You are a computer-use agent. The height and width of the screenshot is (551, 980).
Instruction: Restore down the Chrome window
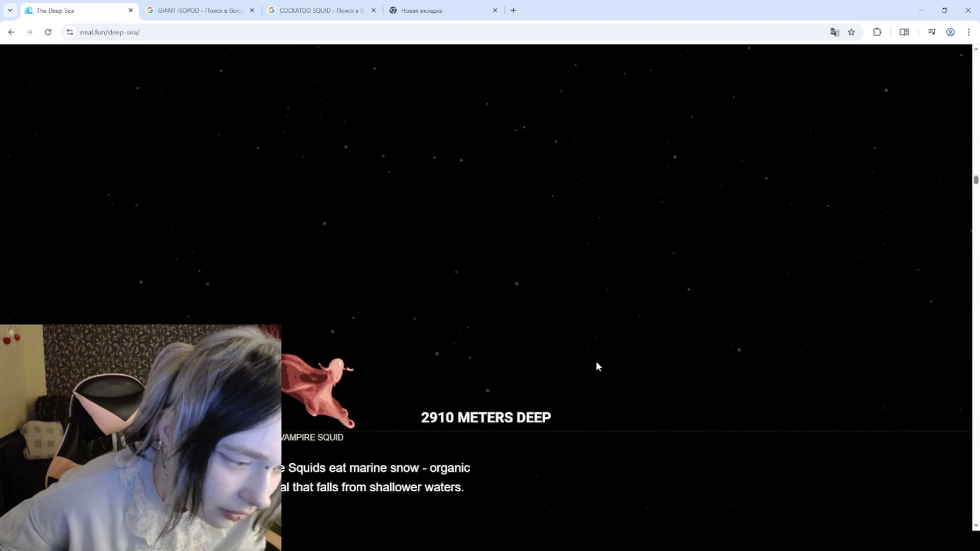tap(945, 10)
